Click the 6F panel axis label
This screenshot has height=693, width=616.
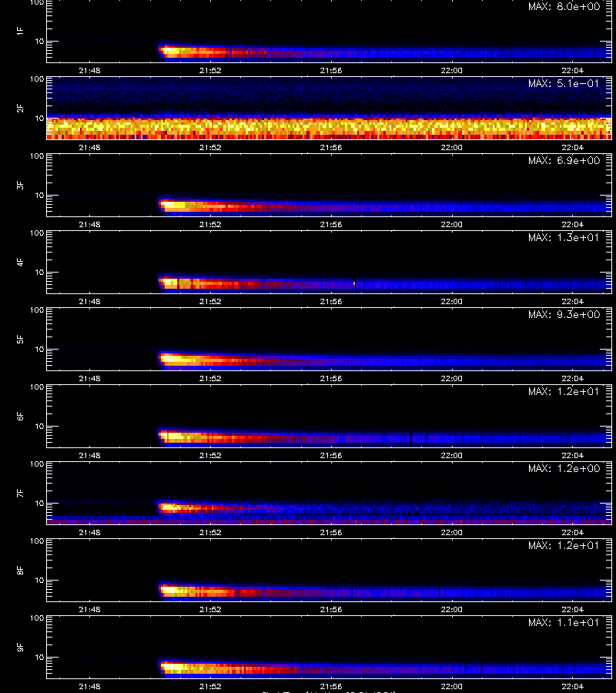pos(19,417)
